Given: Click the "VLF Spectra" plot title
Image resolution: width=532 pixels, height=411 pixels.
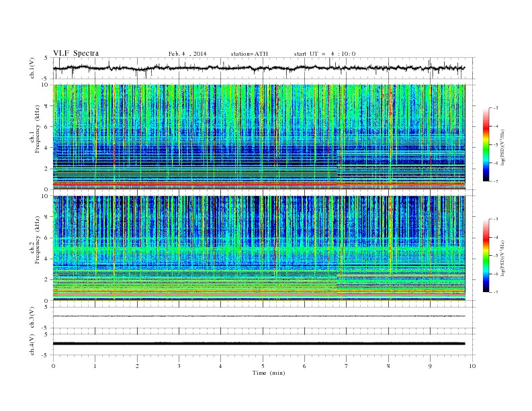Looking at the screenshot, I should (76, 53).
